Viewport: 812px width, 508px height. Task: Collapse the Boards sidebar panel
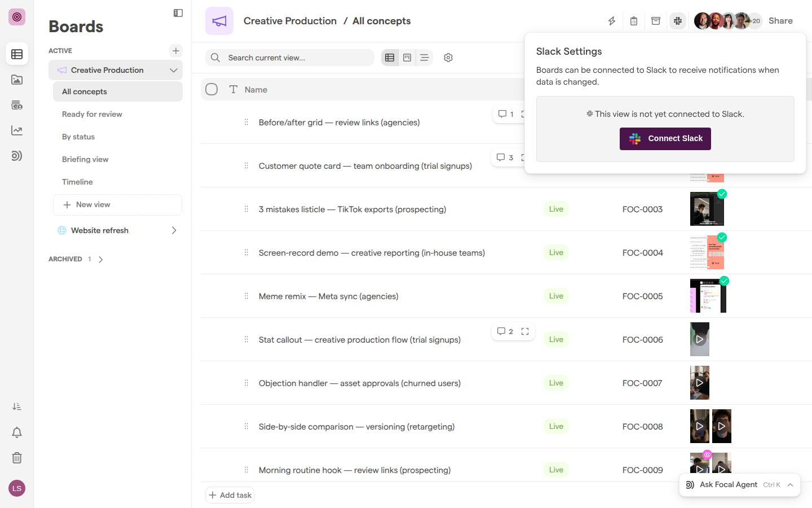click(178, 13)
